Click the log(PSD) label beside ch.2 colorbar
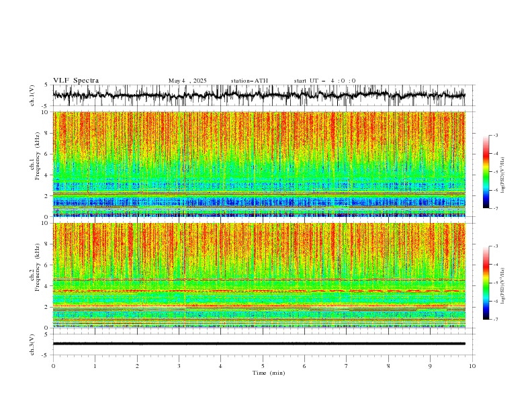The width and height of the screenshot is (532, 411). click(x=503, y=286)
